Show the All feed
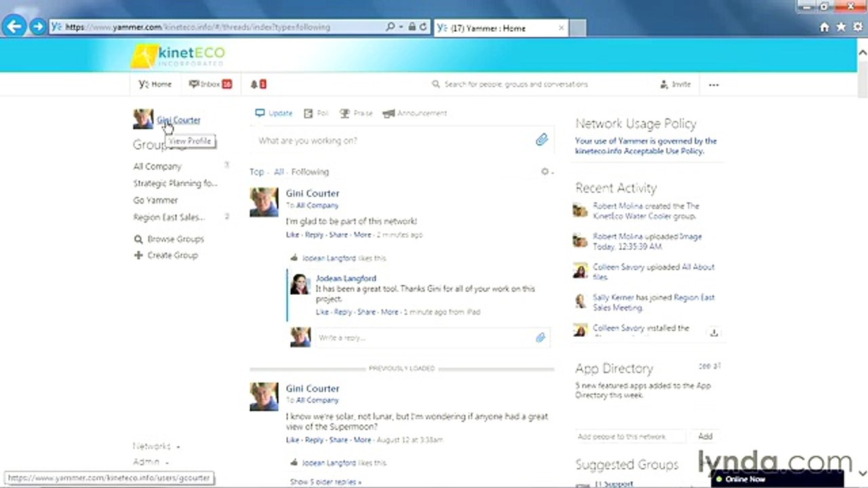Viewport: 868px width, 488px height. click(x=279, y=171)
